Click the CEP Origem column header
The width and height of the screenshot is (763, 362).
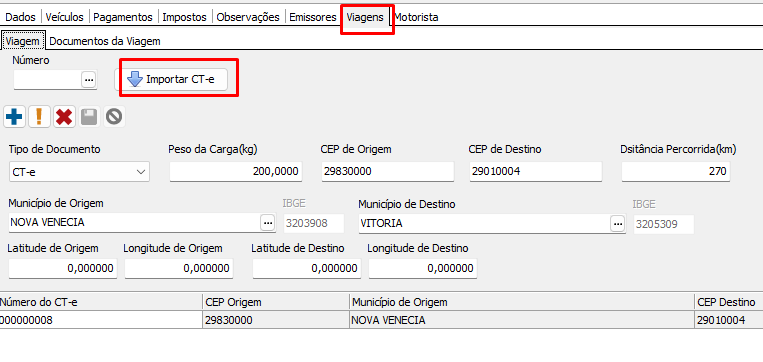[x=276, y=302]
